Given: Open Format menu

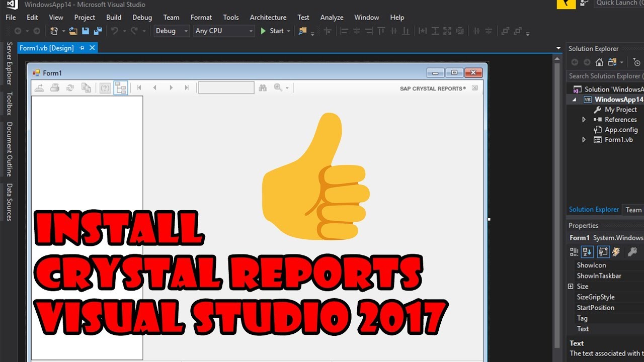Looking at the screenshot, I should point(201,17).
